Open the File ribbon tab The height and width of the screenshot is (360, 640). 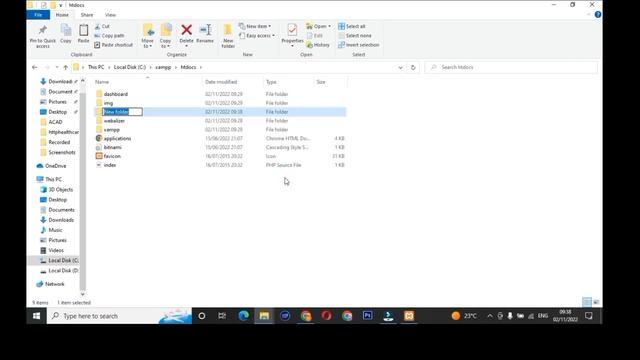38,15
